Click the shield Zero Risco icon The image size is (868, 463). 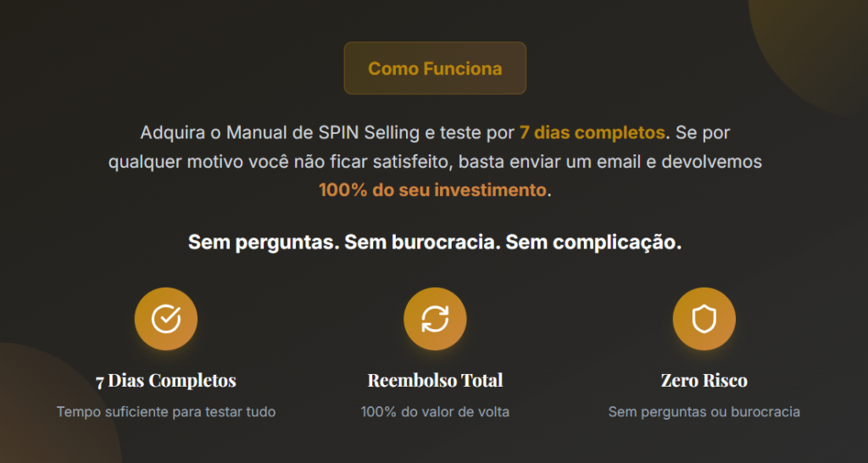pos(704,319)
